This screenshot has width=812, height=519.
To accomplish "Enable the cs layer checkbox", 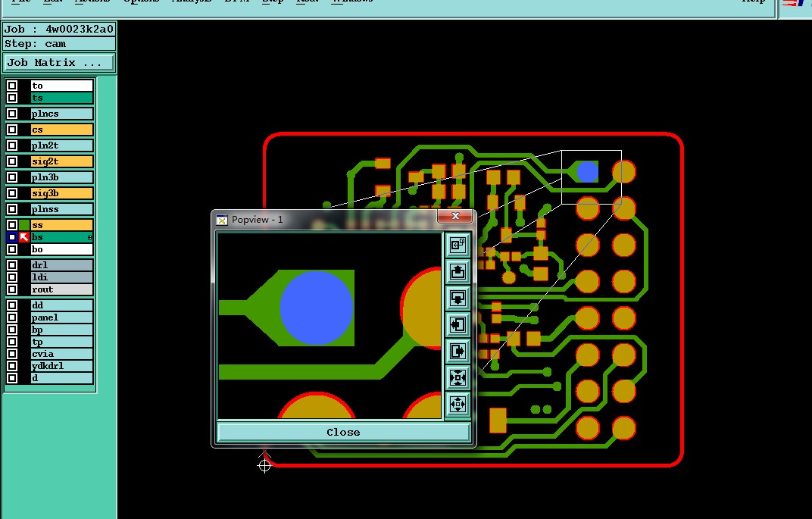I will (x=12, y=130).
